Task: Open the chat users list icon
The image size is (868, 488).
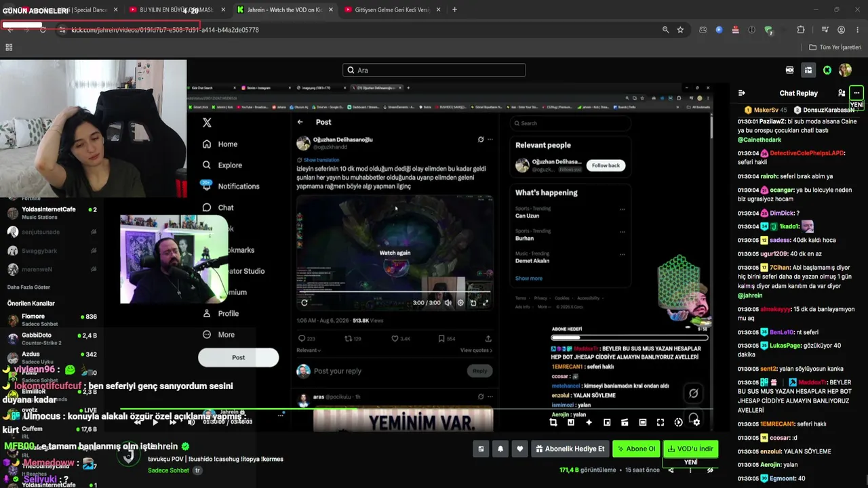Action: (x=842, y=93)
